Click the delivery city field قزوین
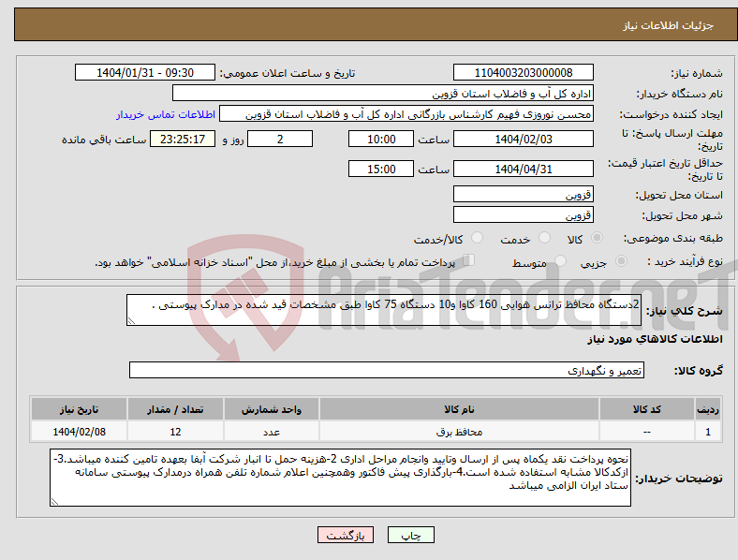The width and height of the screenshot is (738, 560). click(524, 214)
